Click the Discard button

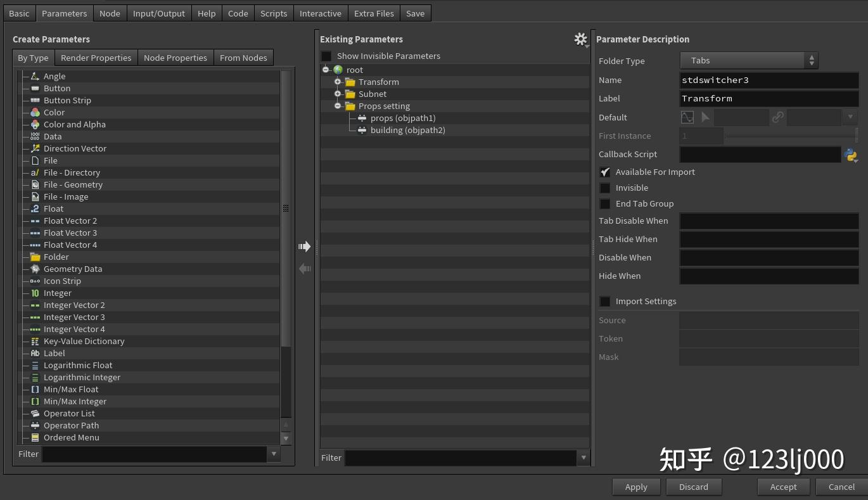[693, 487]
